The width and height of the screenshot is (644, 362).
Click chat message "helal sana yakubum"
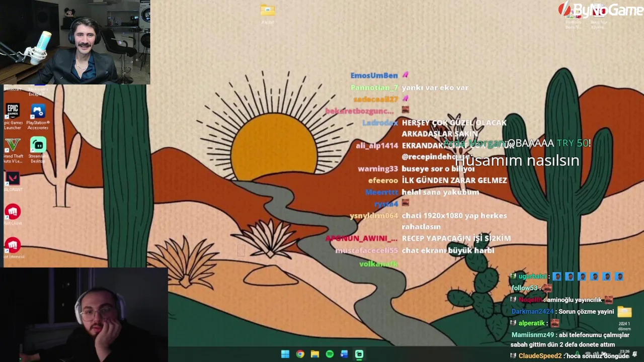[440, 192]
